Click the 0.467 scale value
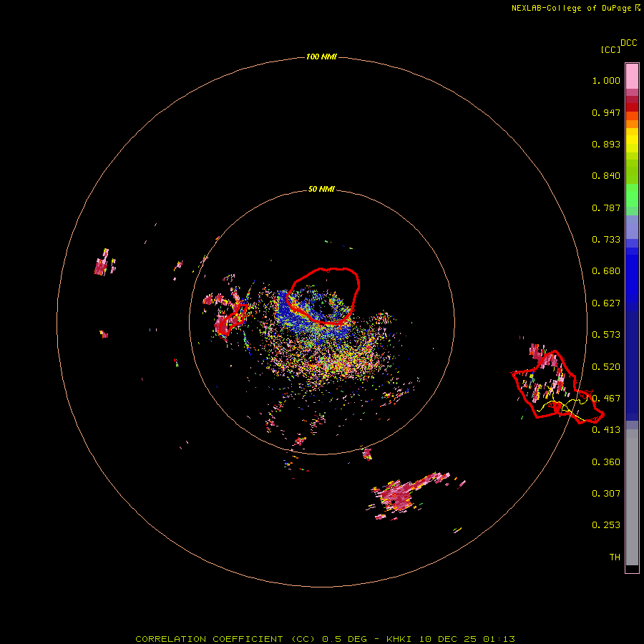 pyautogui.click(x=606, y=399)
